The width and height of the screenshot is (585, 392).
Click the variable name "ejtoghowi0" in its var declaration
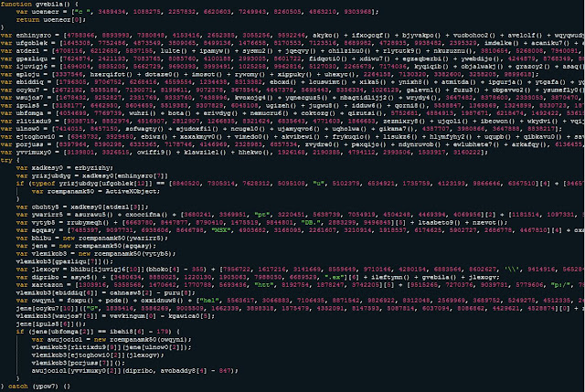click(36, 136)
